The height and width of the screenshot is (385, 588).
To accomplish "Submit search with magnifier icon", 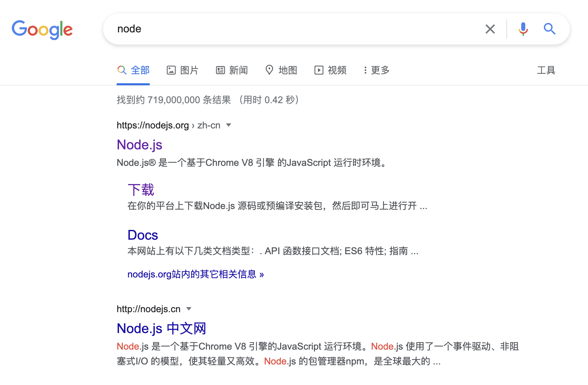I will click(550, 29).
